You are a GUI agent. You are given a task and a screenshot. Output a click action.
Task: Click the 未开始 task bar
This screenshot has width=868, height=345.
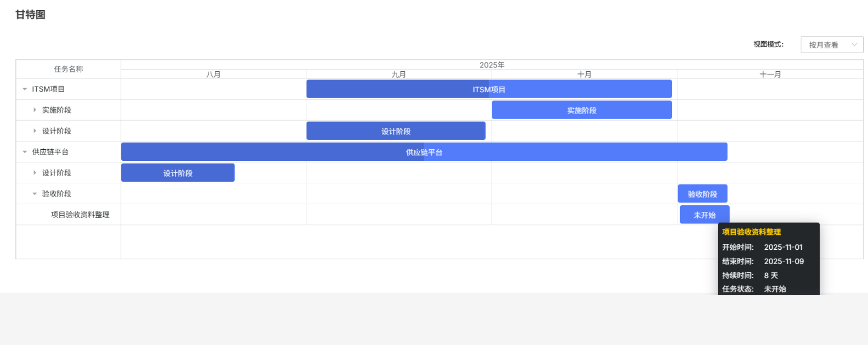point(704,215)
